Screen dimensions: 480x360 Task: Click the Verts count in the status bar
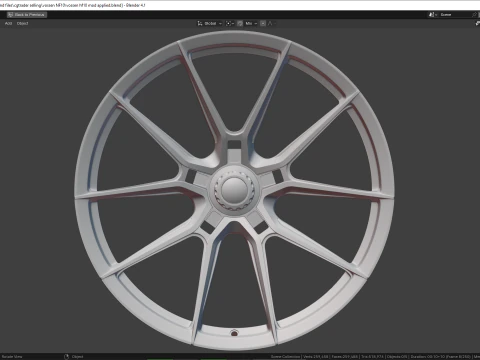point(315,357)
